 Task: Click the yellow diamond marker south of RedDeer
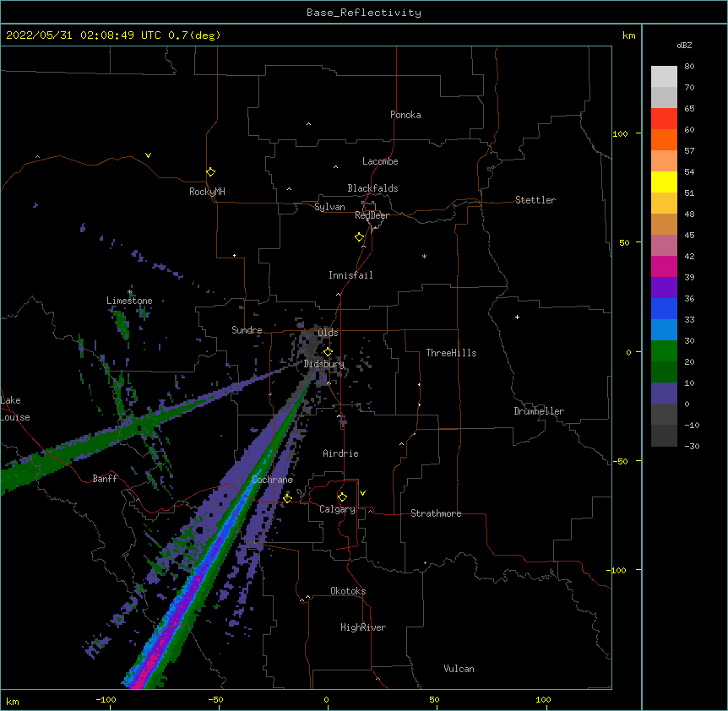coord(359,237)
